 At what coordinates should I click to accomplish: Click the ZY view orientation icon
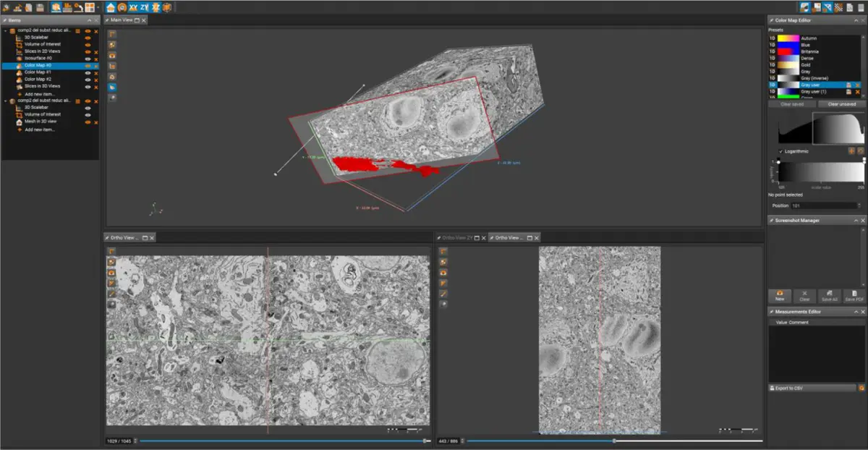[145, 7]
